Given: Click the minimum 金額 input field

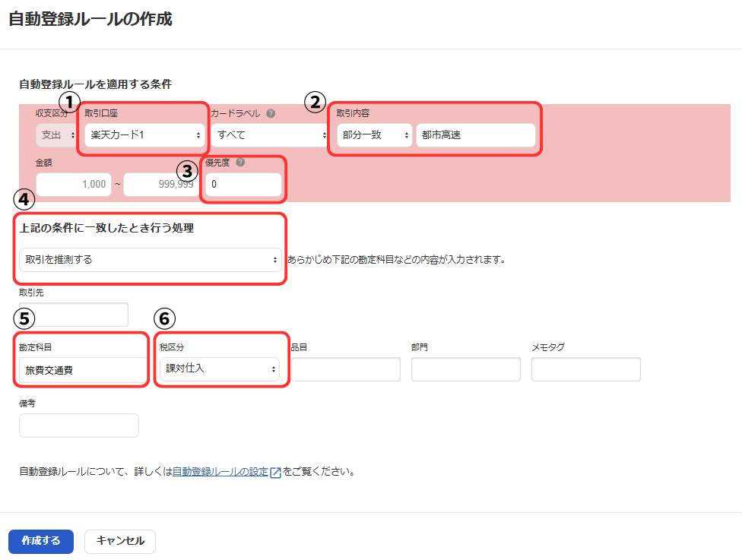Looking at the screenshot, I should (x=73, y=185).
